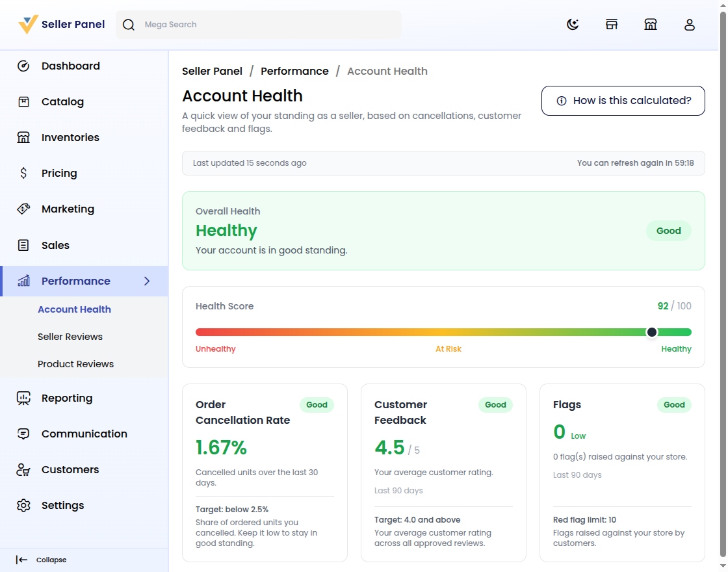
Task: Click the Good badge in Overall Health
Action: [x=669, y=231]
